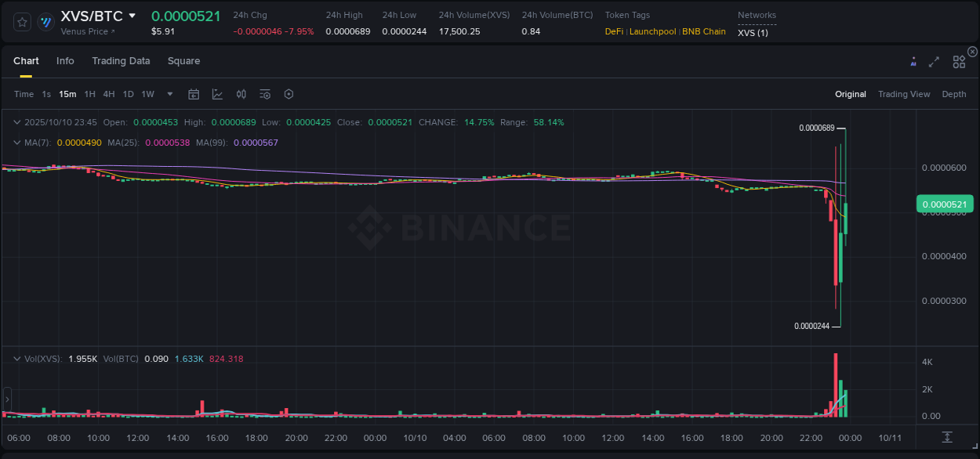980x459 pixels.
Task: Open the indicators list icon
Action: click(x=264, y=94)
